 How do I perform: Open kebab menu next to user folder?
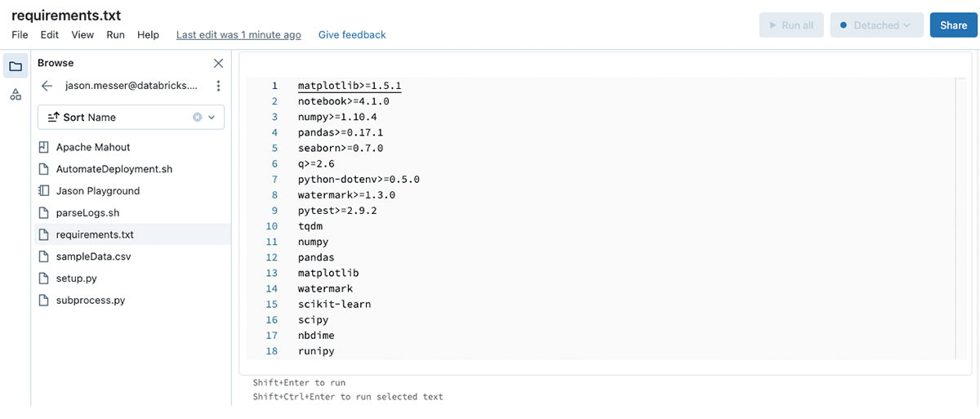pyautogui.click(x=218, y=86)
